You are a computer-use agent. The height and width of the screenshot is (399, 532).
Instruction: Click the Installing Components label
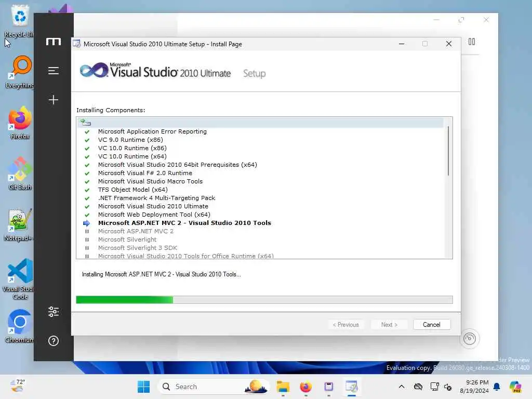111,110
